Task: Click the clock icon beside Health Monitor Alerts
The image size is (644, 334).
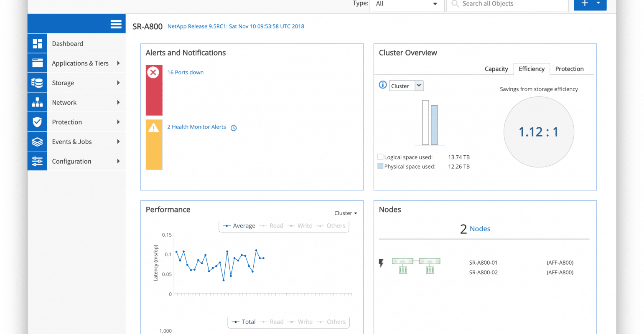Action: 234,128
